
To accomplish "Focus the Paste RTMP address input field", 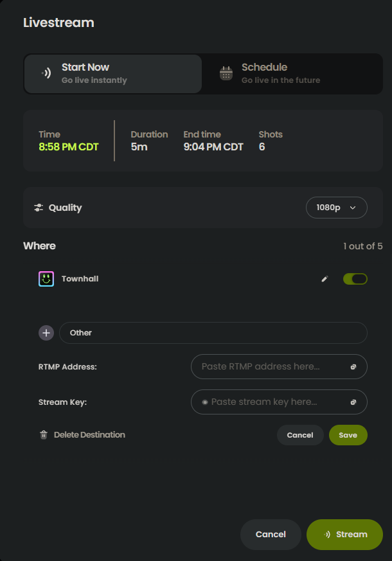I will [279, 367].
